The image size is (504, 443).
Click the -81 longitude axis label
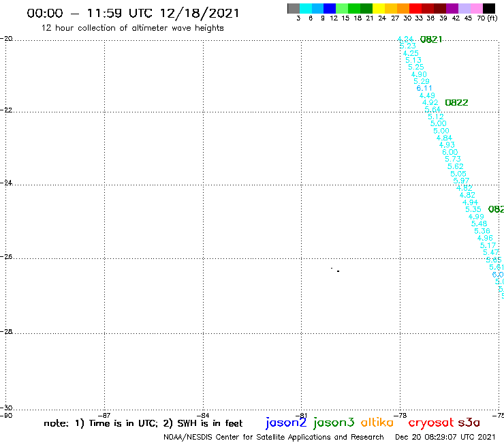pyautogui.click(x=301, y=415)
